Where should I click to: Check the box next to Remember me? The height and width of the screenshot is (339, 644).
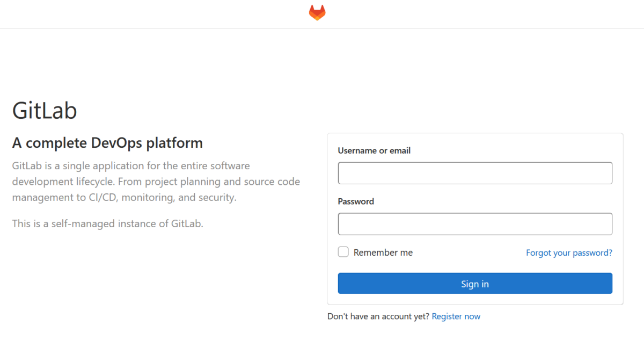point(343,251)
